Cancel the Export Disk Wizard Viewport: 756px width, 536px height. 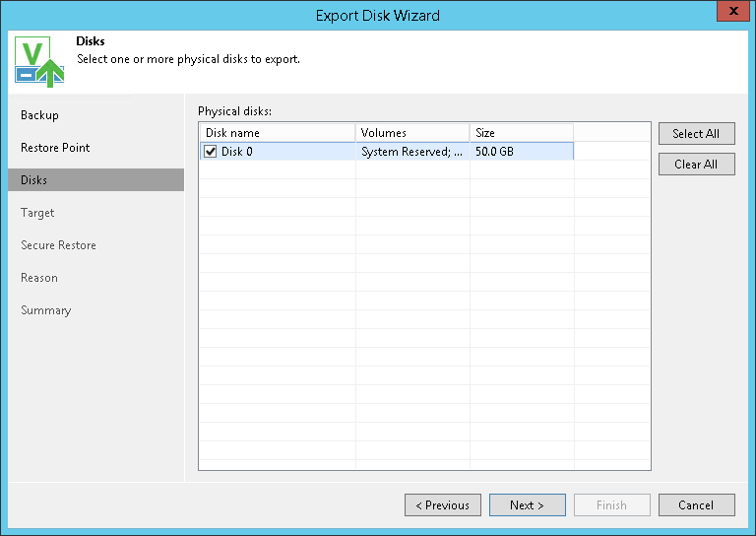[697, 505]
